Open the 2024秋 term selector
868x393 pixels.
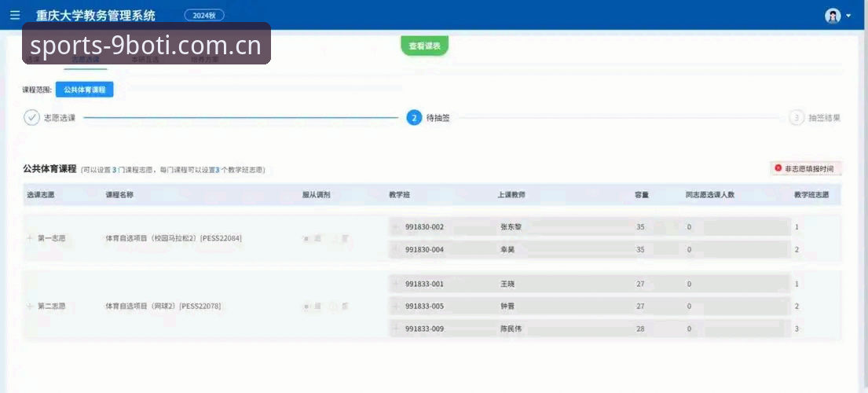click(x=204, y=16)
